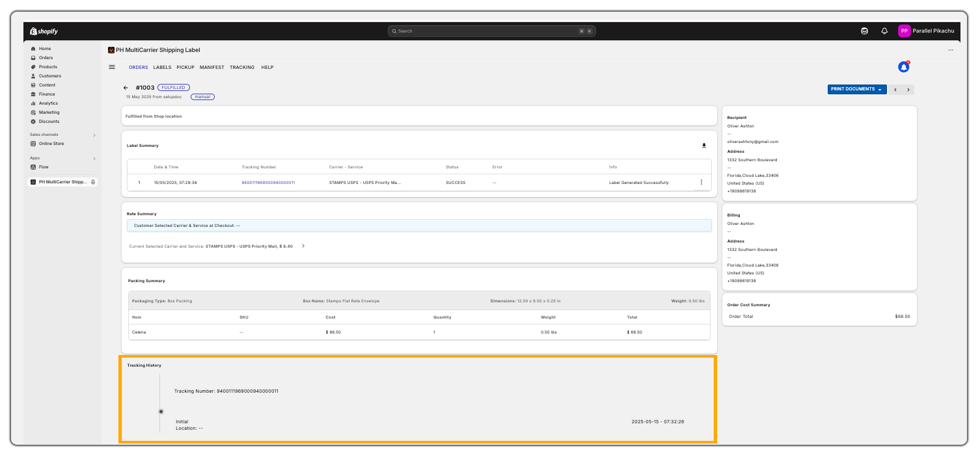Switch to the ORDERS tab
Image resolution: width=980 pixels, height=461 pixels.
138,68
